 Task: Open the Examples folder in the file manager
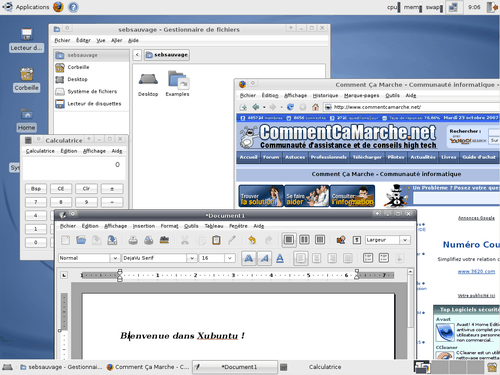[x=177, y=83]
